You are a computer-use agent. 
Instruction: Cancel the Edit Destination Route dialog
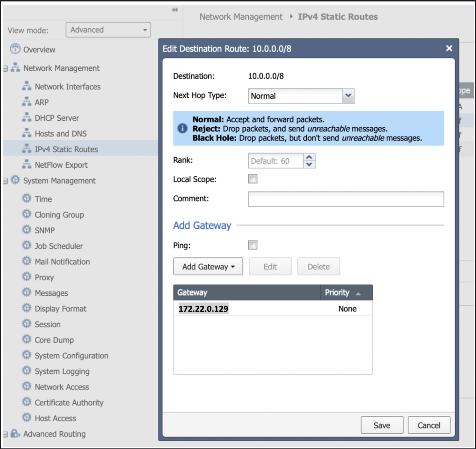click(x=429, y=425)
